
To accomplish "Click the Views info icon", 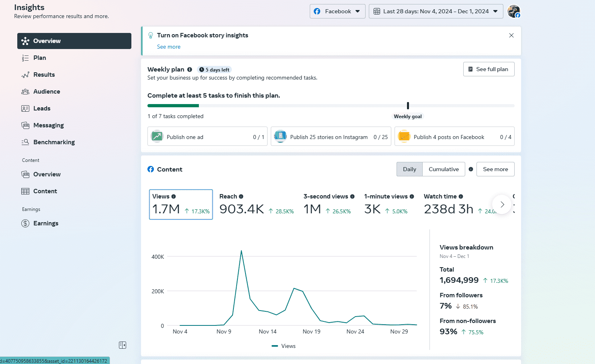I will click(174, 196).
